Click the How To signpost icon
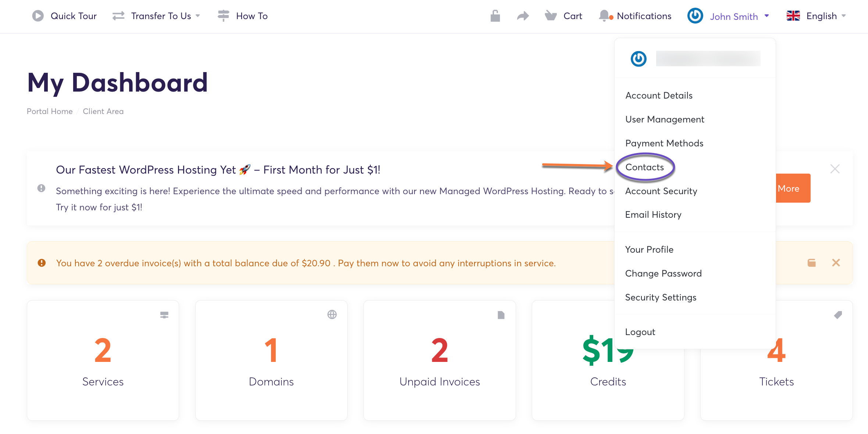This screenshot has width=868, height=434. pos(223,16)
